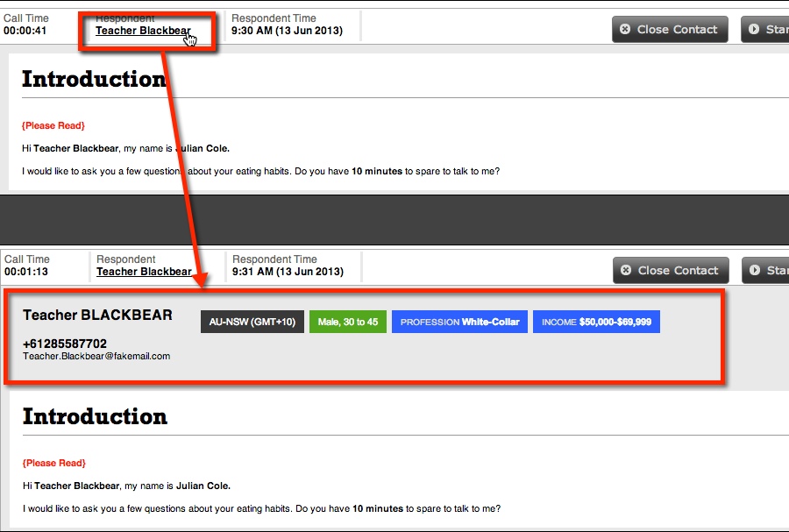Click the Call Time value 00:01:13
The width and height of the screenshot is (789, 532).
pyautogui.click(x=26, y=272)
